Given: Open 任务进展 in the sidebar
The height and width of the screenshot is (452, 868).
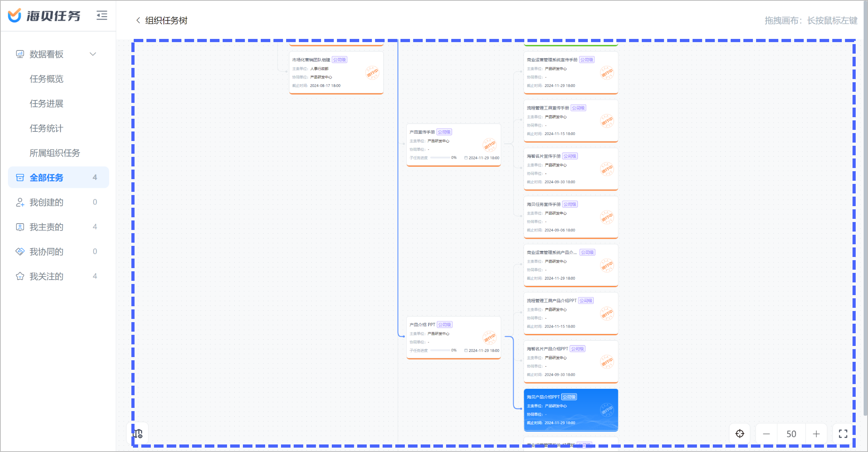Looking at the screenshot, I should tap(46, 103).
